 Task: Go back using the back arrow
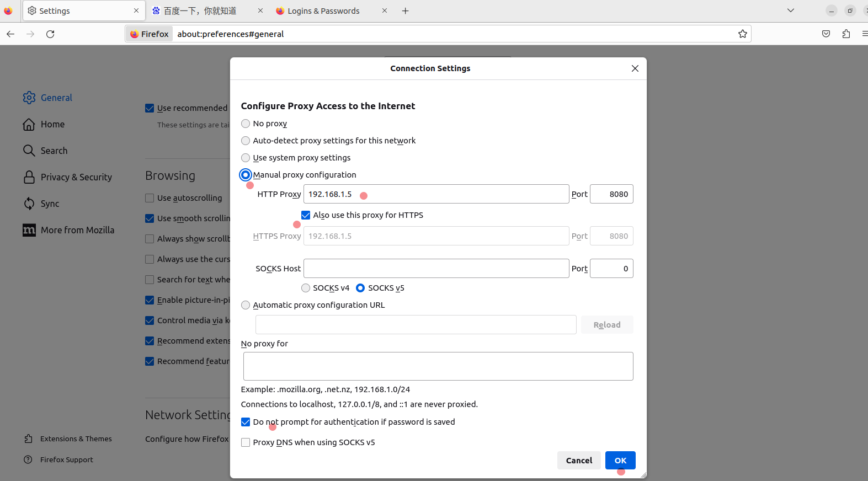coord(10,34)
